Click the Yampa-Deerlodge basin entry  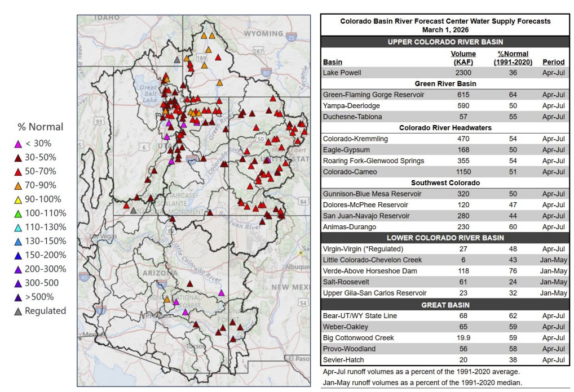click(351, 105)
